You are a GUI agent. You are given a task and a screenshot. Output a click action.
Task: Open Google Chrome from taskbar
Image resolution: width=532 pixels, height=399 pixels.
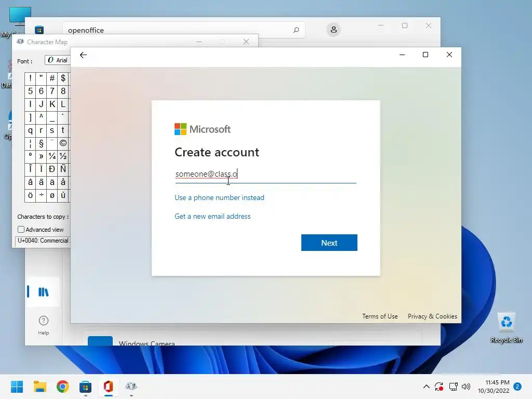pos(62,387)
